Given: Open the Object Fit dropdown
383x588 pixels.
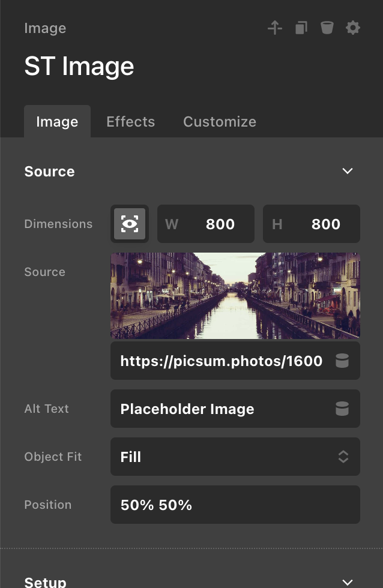Looking at the screenshot, I should pyautogui.click(x=235, y=457).
